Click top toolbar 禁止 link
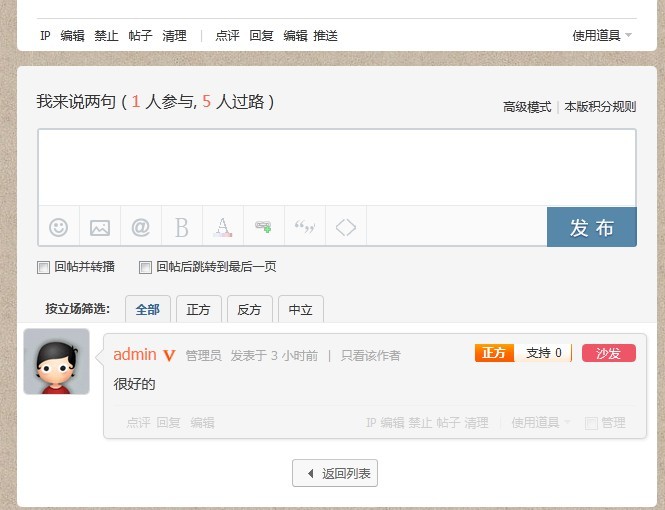This screenshot has width=665, height=510. coord(106,36)
